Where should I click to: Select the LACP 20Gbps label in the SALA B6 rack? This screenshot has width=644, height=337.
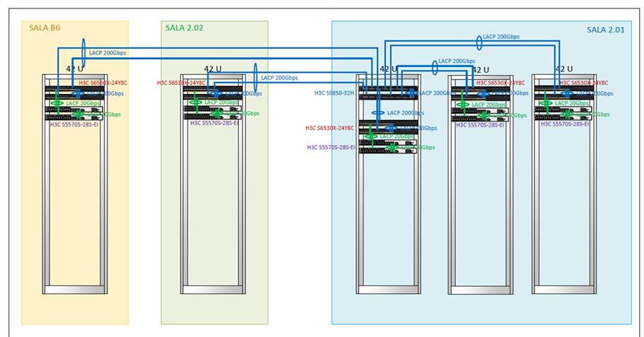[83, 103]
